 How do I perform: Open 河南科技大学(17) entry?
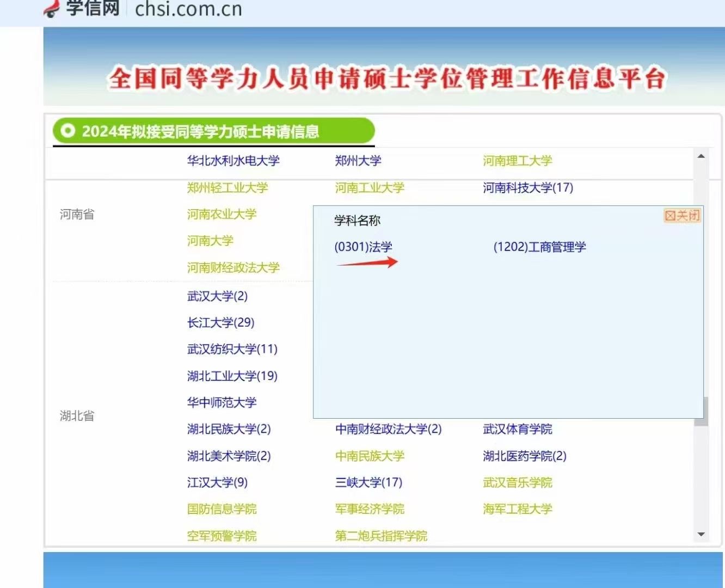click(528, 188)
